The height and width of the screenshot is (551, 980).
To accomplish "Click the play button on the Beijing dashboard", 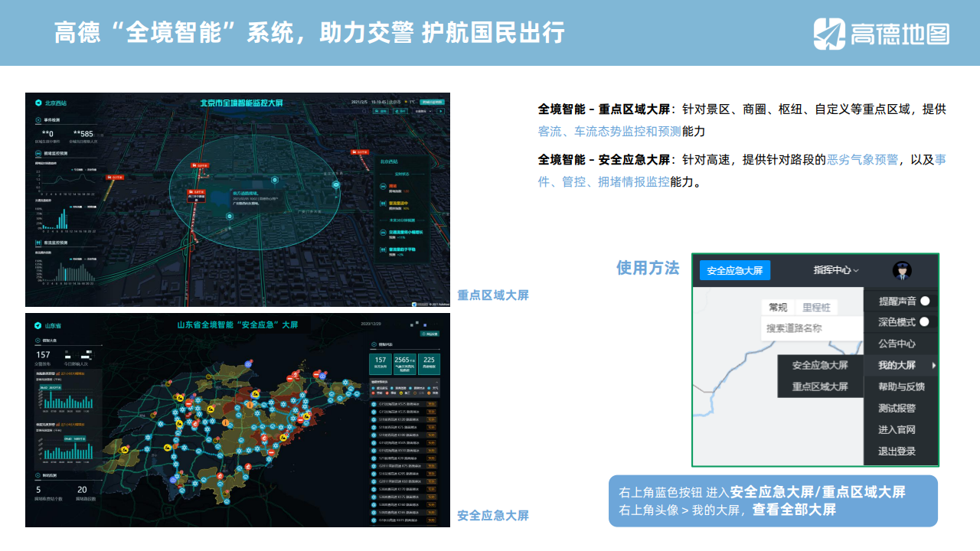I will 440,111.
